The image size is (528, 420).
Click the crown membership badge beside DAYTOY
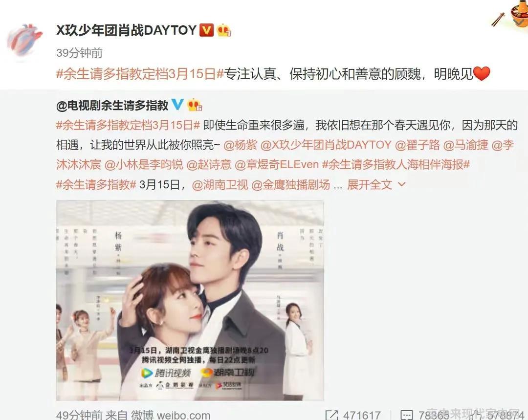pyautogui.click(x=224, y=30)
